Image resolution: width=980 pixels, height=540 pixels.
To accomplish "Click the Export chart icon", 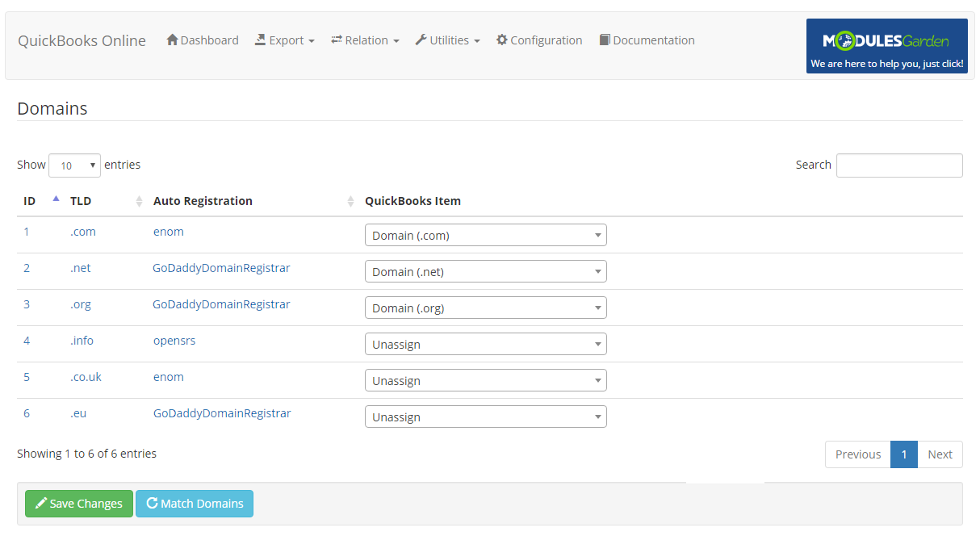I will 261,40.
